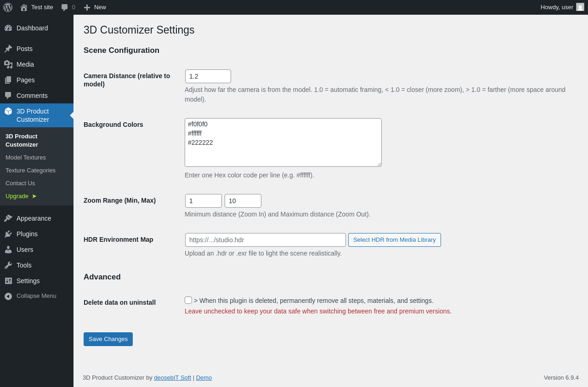
Task: Click the Posts pushpin icon
Action: [8, 49]
